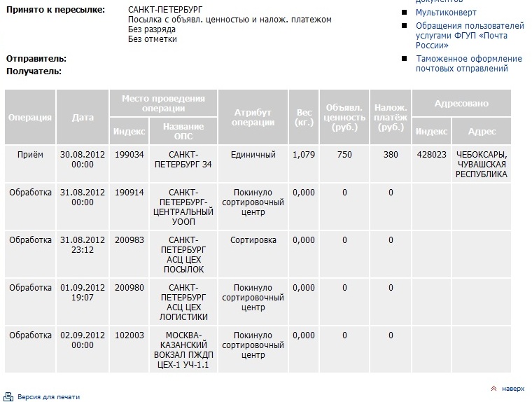The height and width of the screenshot is (402, 532).
Task: Click the up-arrow icon beside наверх
Action: point(493,389)
